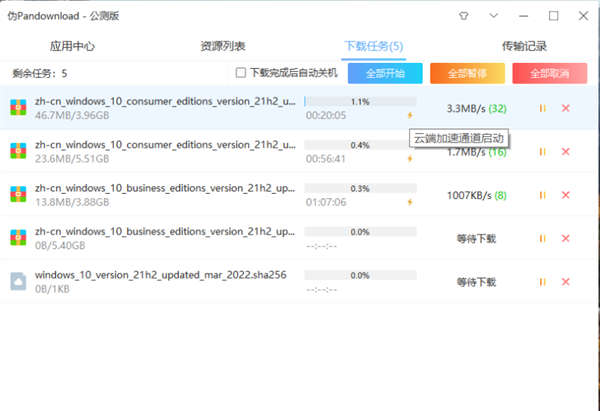Viewport: 600px width, 411px height.
Task: Click archive file icon of 5.51GB download
Action: [18, 151]
